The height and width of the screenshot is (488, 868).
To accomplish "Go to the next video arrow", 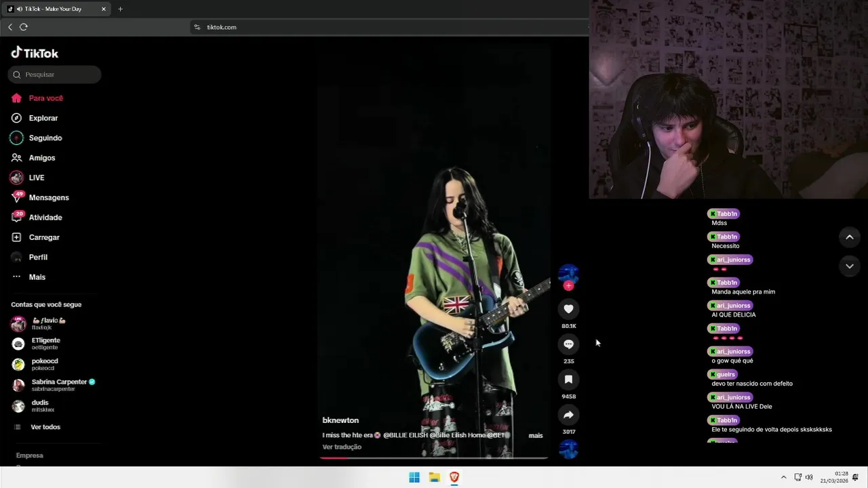I will [x=849, y=266].
